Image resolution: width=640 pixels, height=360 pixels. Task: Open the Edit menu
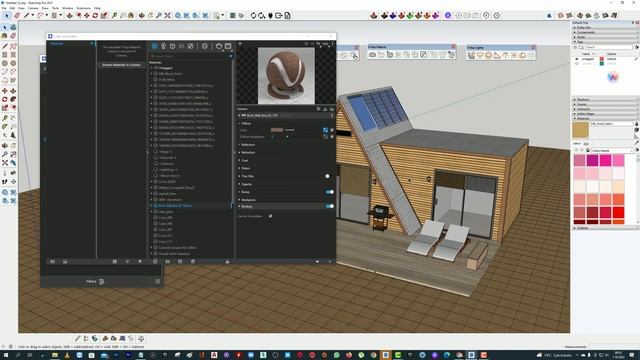coord(12,8)
